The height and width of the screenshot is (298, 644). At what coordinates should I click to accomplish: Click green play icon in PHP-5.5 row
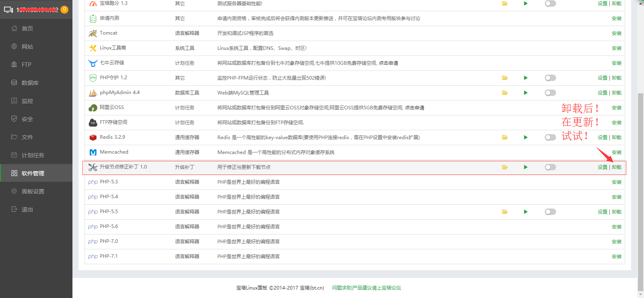tap(526, 212)
